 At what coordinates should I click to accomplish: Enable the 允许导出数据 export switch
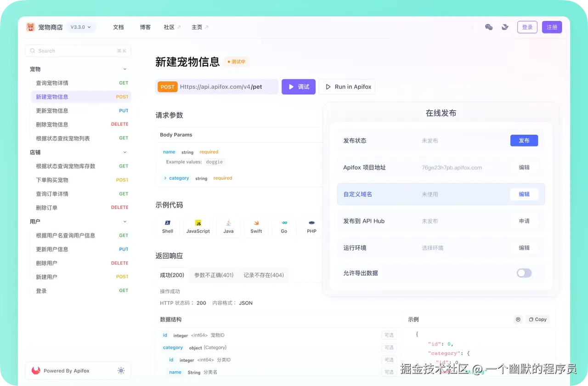tap(524, 273)
